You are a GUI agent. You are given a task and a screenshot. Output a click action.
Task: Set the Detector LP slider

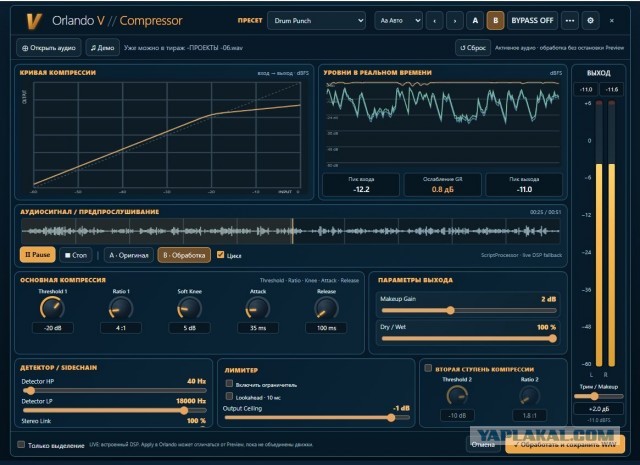[x=114, y=410]
